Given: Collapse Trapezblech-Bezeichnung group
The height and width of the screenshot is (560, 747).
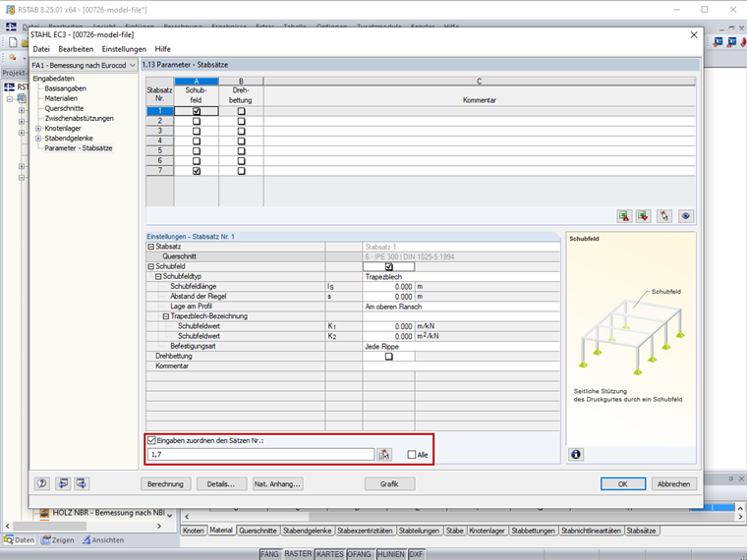Looking at the screenshot, I should (x=166, y=316).
